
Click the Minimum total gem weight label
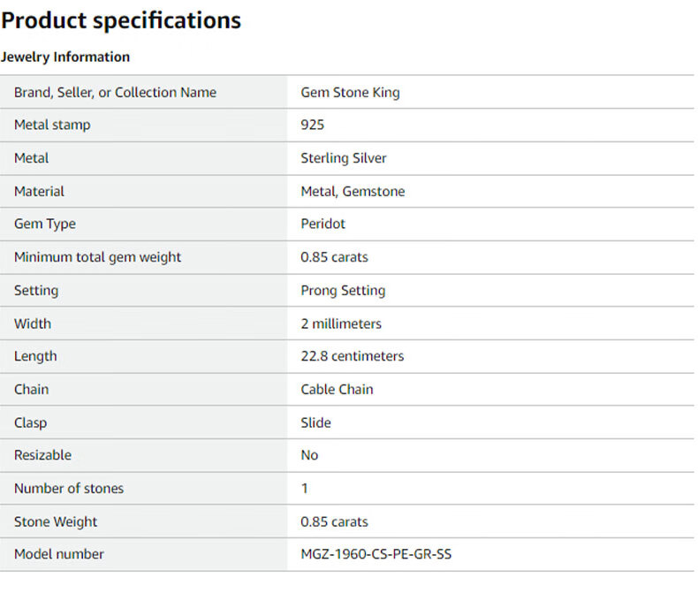97,257
